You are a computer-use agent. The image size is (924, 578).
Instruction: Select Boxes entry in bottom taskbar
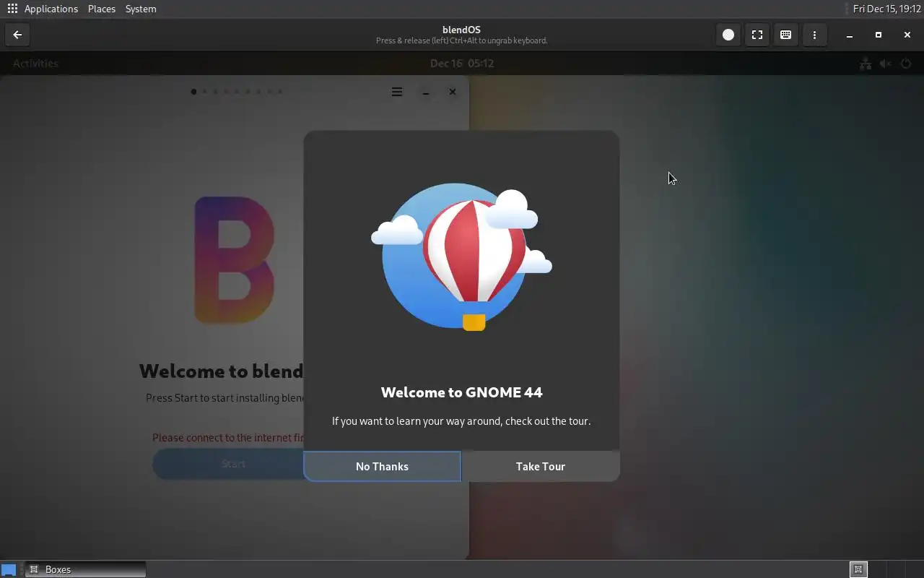(x=85, y=569)
